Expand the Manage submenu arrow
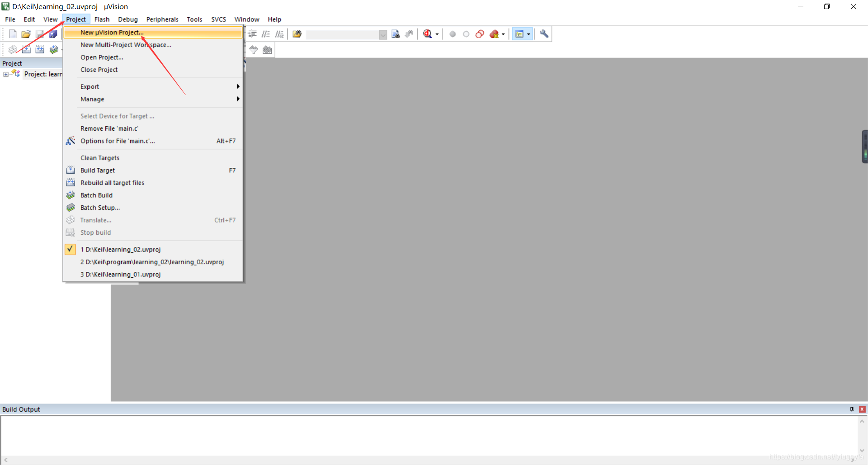This screenshot has height=465, width=868. click(x=238, y=99)
